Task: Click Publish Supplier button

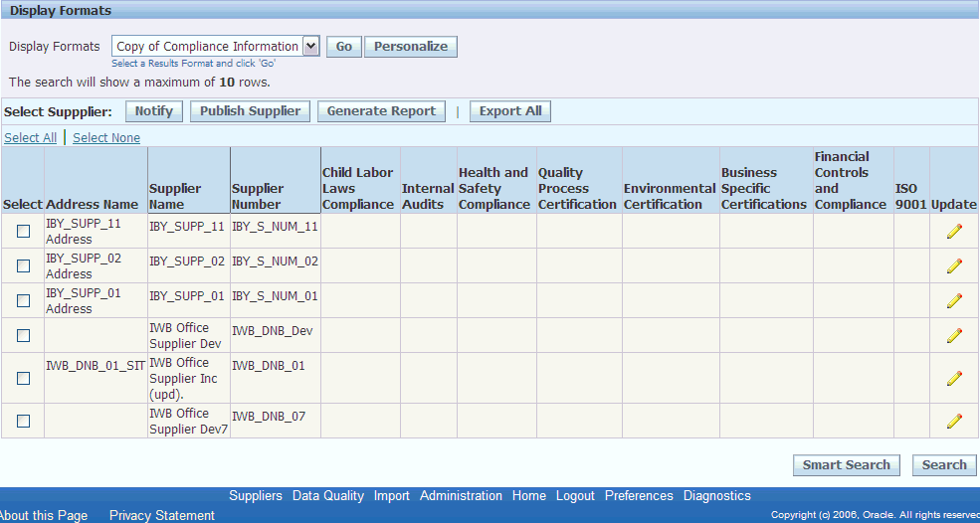Action: (250, 111)
